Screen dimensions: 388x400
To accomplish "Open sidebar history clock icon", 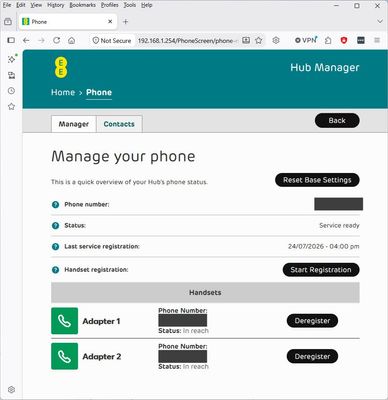I will [11, 91].
